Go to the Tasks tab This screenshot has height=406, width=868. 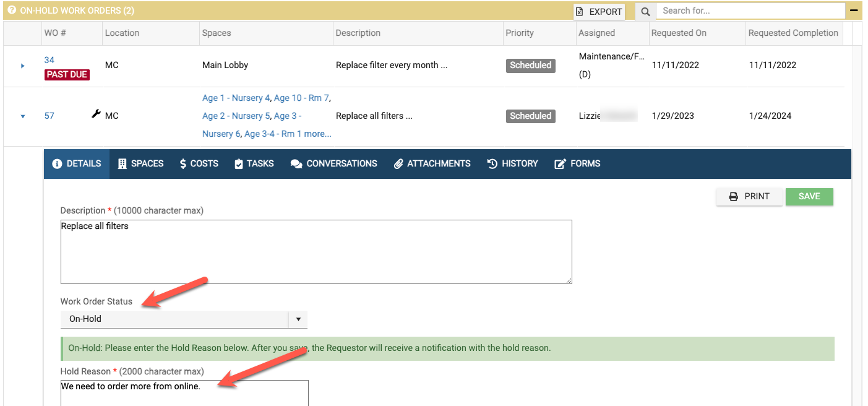click(254, 163)
